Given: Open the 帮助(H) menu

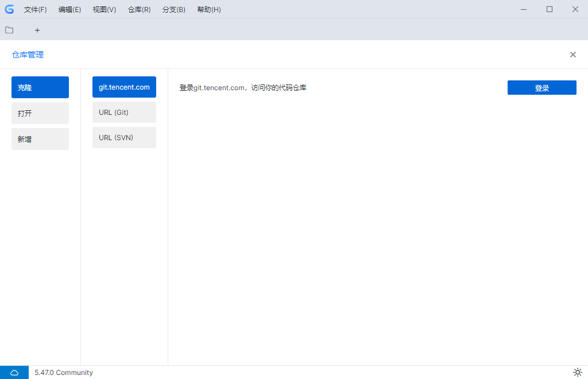Looking at the screenshot, I should pos(209,9).
